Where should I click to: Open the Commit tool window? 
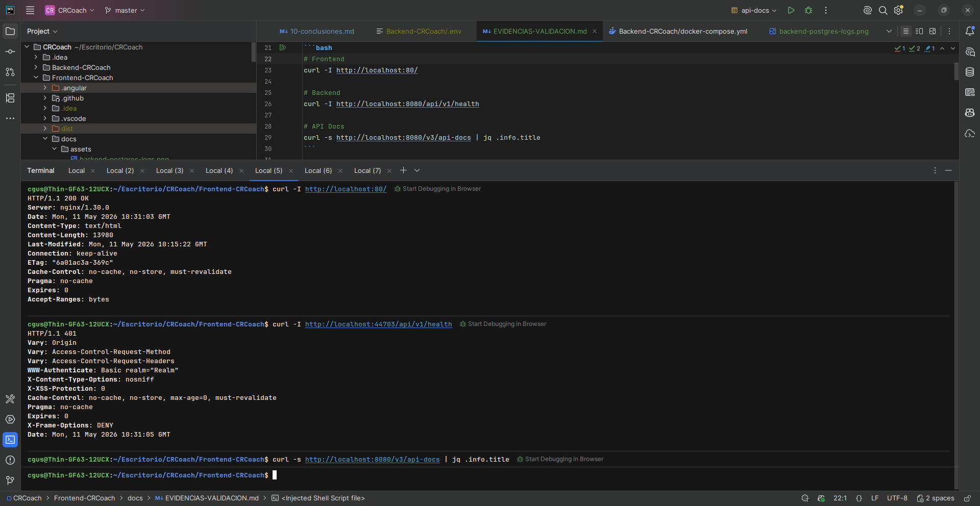[10, 52]
